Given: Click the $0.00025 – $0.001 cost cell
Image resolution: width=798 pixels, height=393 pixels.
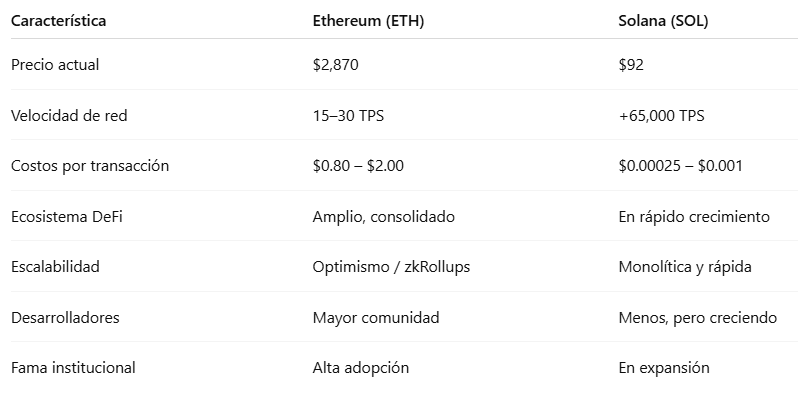Looking at the screenshot, I should point(680,166).
